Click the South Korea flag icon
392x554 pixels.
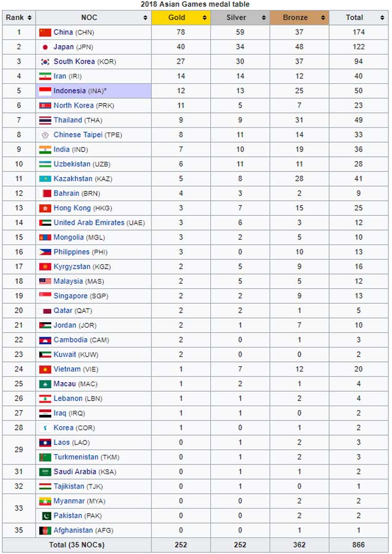(45, 62)
